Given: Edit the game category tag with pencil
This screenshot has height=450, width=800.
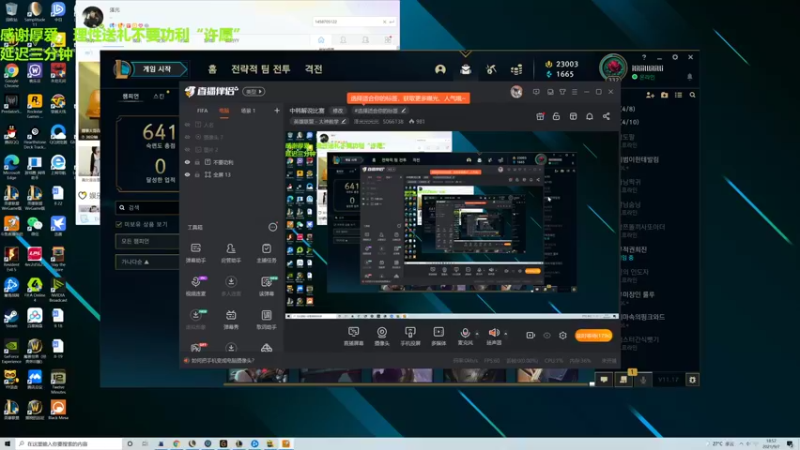Looking at the screenshot, I should click(319, 121).
